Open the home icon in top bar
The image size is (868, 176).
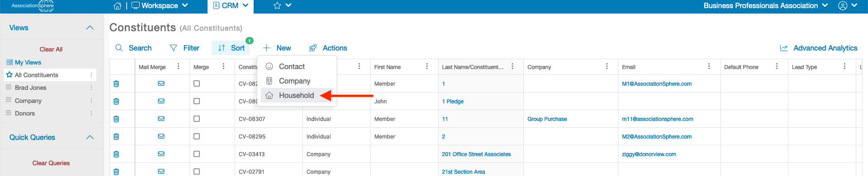pos(117,6)
